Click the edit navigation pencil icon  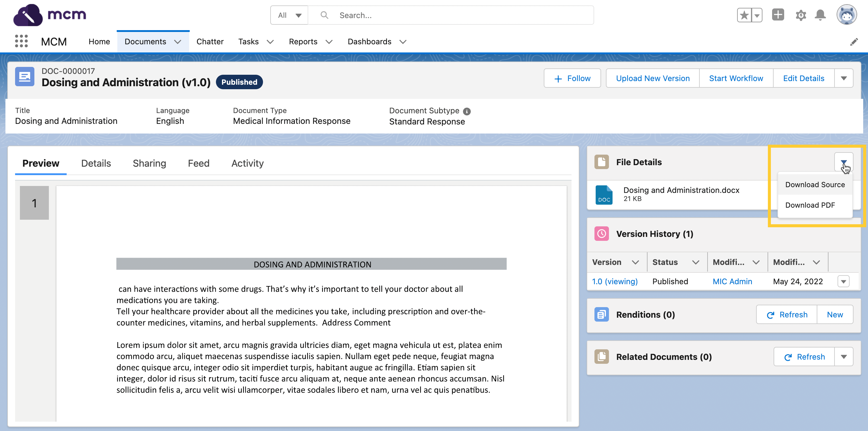point(854,42)
